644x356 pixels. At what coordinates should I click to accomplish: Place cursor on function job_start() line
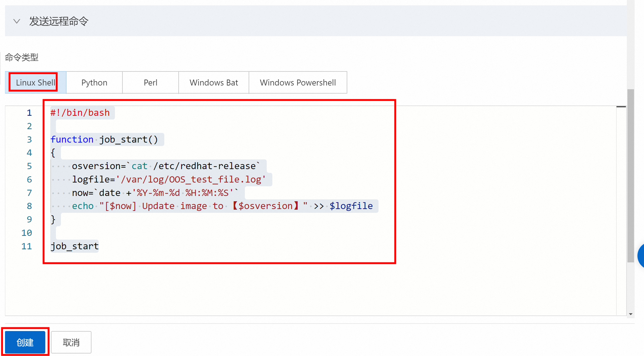point(104,139)
